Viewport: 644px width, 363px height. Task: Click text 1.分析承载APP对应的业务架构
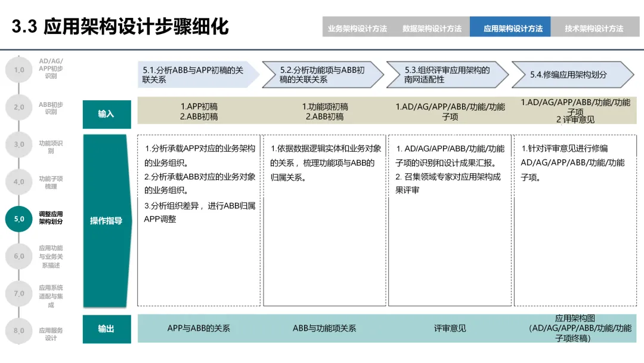coord(200,149)
